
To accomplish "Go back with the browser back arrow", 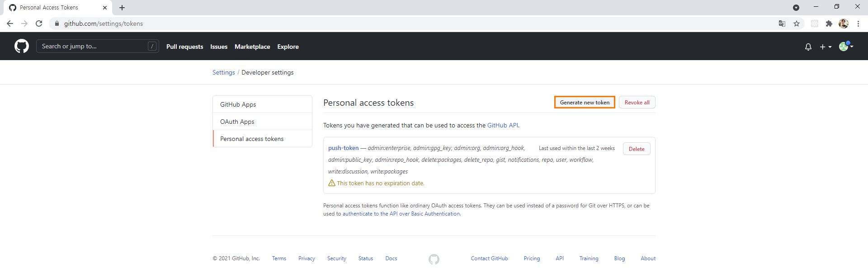I will (x=10, y=23).
